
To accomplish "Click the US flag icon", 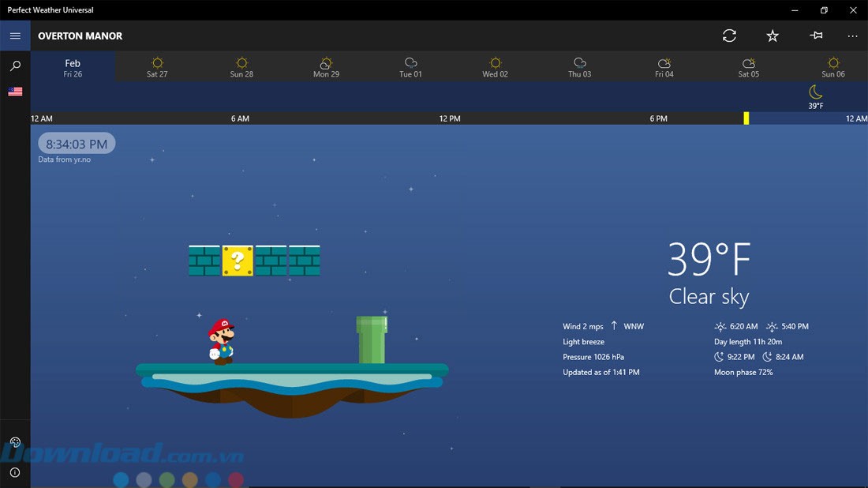I will click(15, 91).
